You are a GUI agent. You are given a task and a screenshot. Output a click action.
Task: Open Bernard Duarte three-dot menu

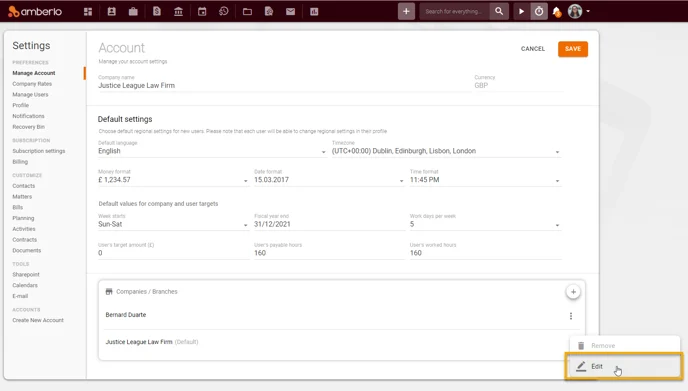pos(571,316)
